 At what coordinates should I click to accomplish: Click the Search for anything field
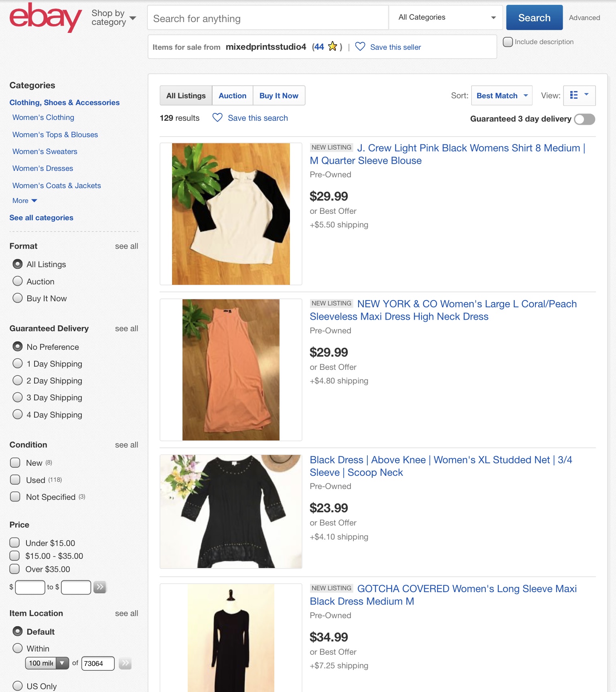pyautogui.click(x=268, y=18)
